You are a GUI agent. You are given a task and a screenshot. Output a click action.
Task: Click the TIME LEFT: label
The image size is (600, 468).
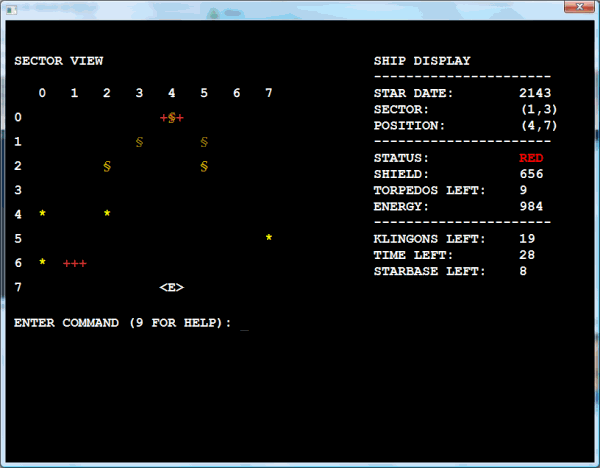pyautogui.click(x=413, y=255)
